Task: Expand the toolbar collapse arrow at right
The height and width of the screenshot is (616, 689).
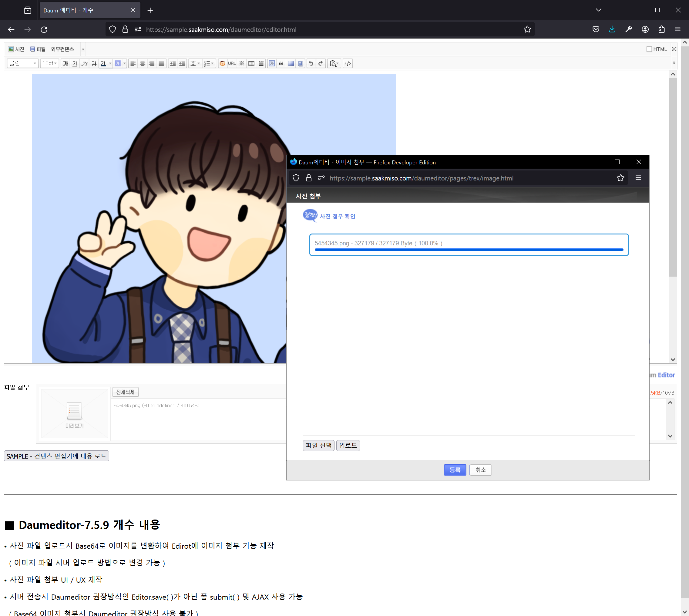Action: pos(674,63)
